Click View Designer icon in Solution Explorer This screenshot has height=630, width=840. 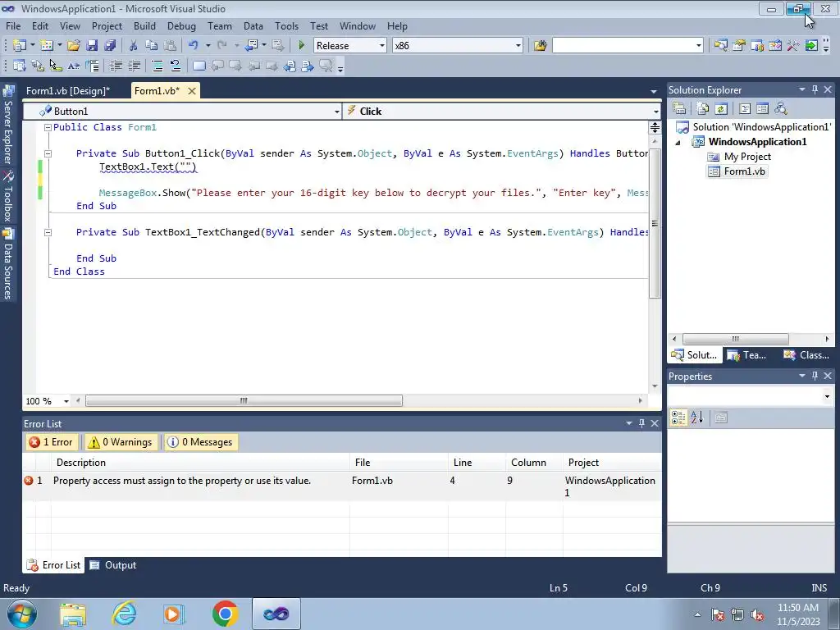[762, 109]
